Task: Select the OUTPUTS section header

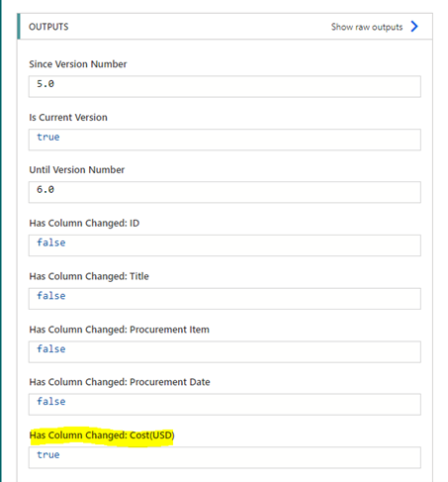Action: 48,27
